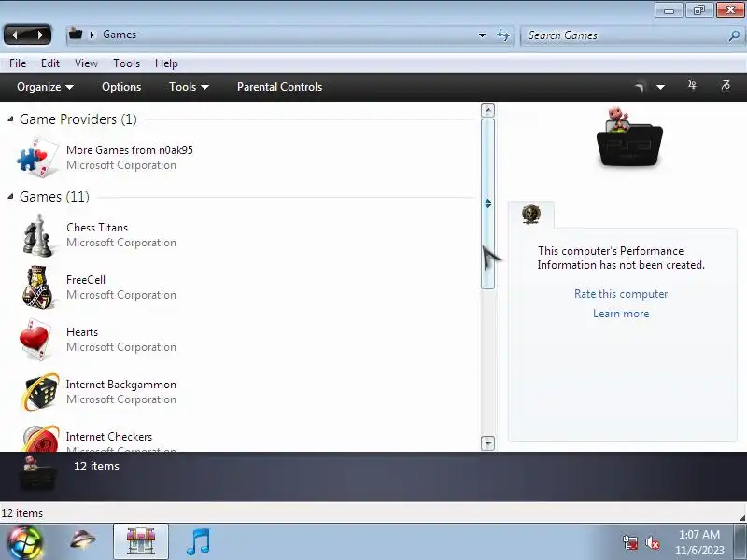This screenshot has height=560, width=747.
Task: Click the skull performance rating icon
Action: click(x=530, y=214)
